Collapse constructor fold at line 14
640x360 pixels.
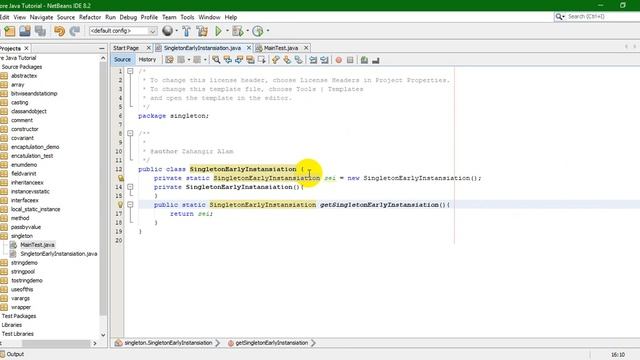pyautogui.click(x=130, y=187)
